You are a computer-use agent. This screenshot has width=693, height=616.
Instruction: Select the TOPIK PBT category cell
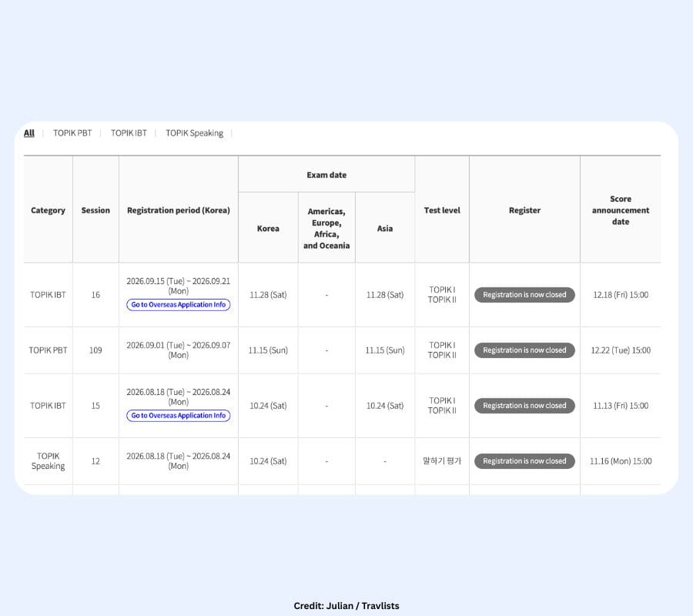48,350
